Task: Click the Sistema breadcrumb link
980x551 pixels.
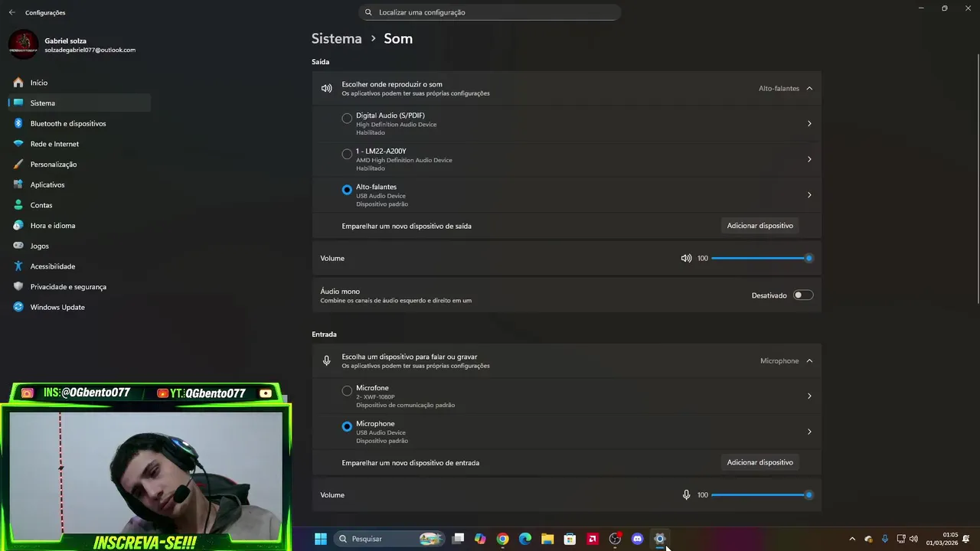Action: 336,38
